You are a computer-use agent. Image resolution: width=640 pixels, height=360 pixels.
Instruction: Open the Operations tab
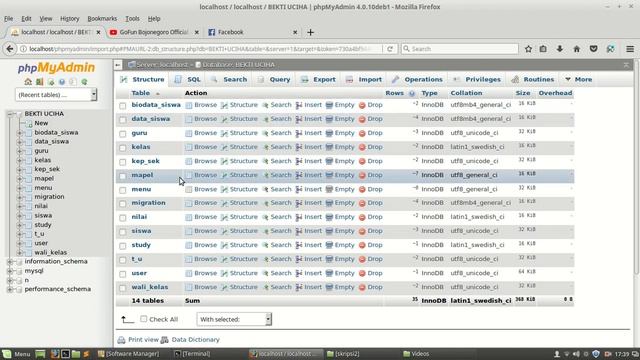click(417, 80)
